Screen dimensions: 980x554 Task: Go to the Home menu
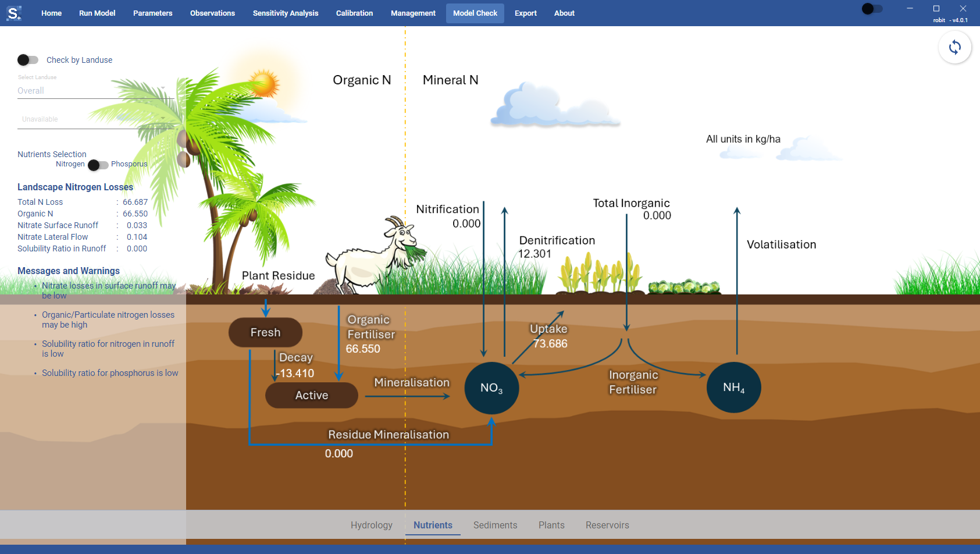[x=51, y=13]
